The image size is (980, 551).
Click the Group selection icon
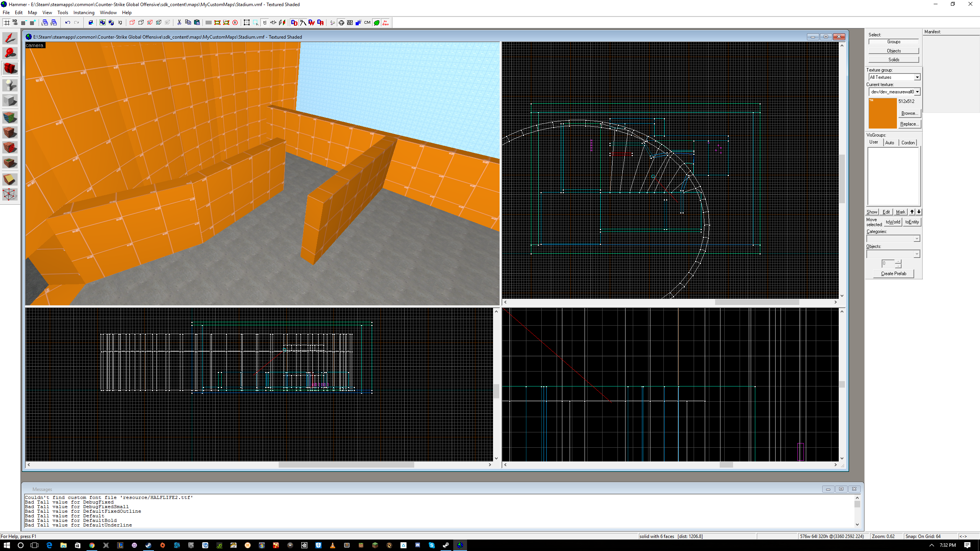(103, 23)
